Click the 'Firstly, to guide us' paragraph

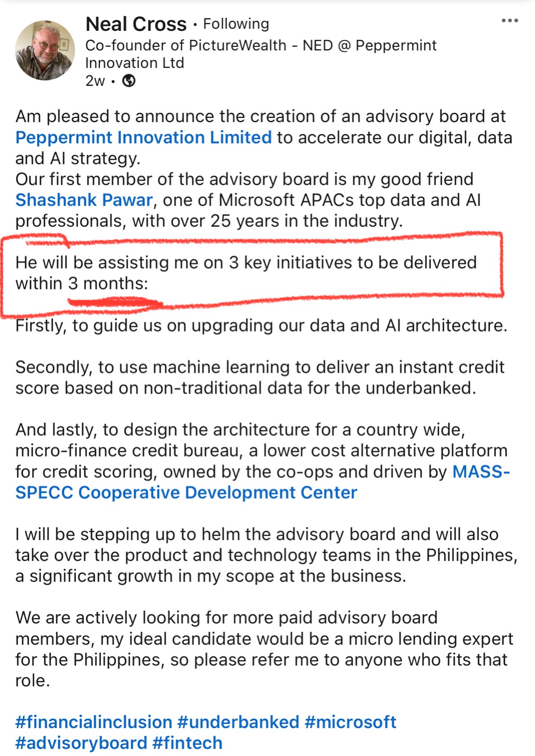pos(261,325)
